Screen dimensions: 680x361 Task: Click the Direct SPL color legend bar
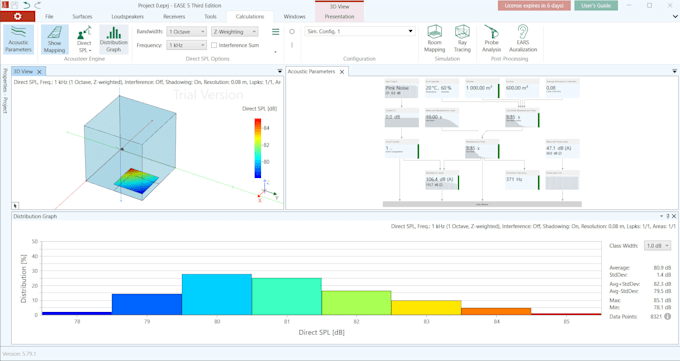[258, 148]
